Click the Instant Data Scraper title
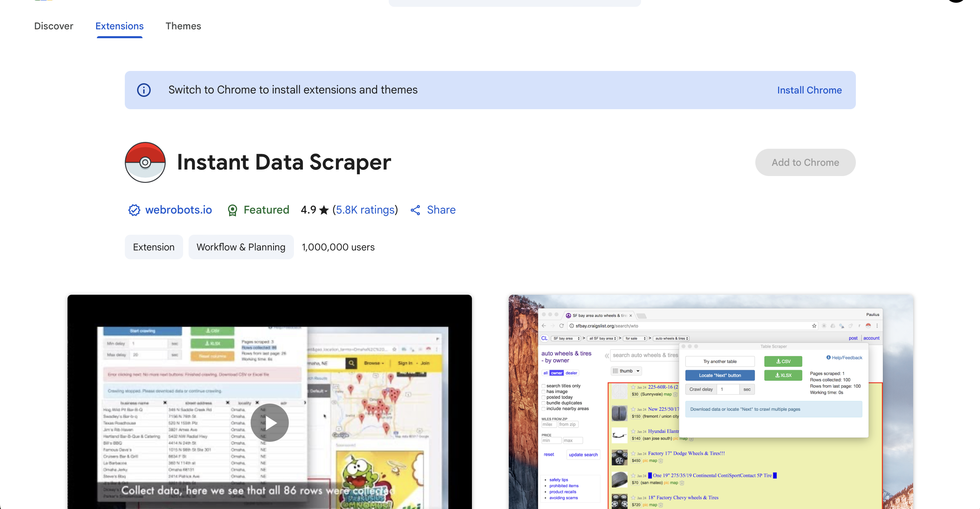Image resolution: width=980 pixels, height=509 pixels. click(x=284, y=162)
